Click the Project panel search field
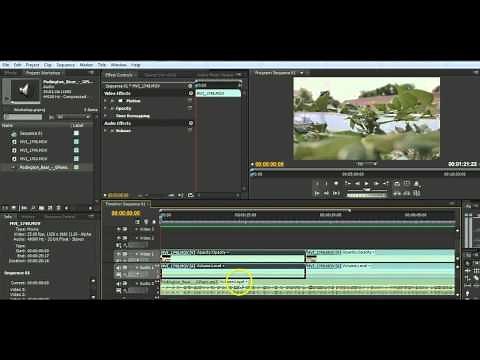The image size is (480, 360). click(x=23, y=117)
